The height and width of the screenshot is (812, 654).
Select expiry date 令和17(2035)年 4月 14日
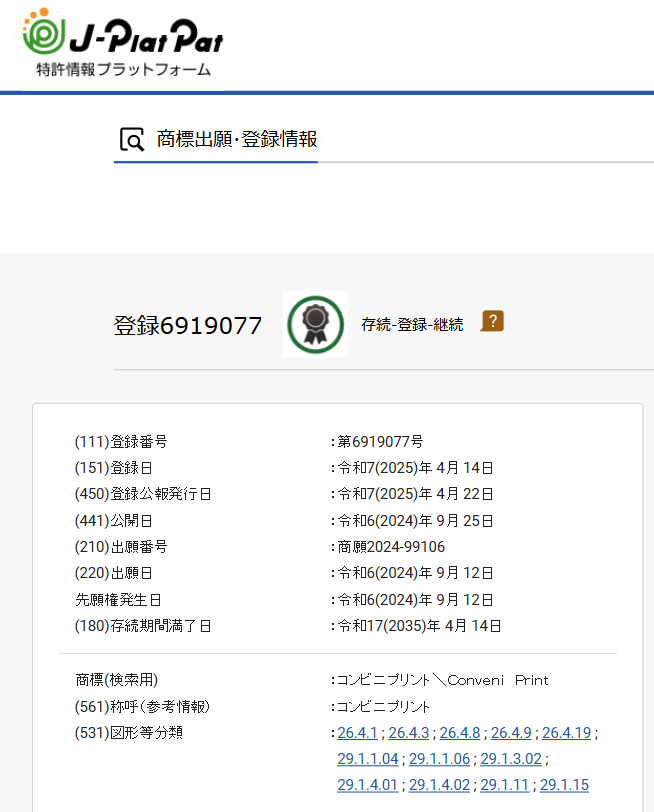(x=420, y=626)
